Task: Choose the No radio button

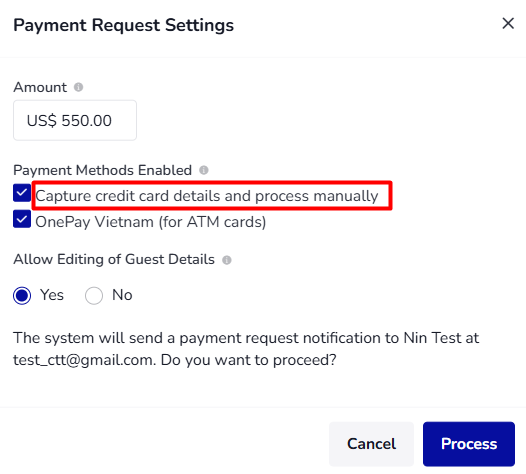Action: click(94, 296)
